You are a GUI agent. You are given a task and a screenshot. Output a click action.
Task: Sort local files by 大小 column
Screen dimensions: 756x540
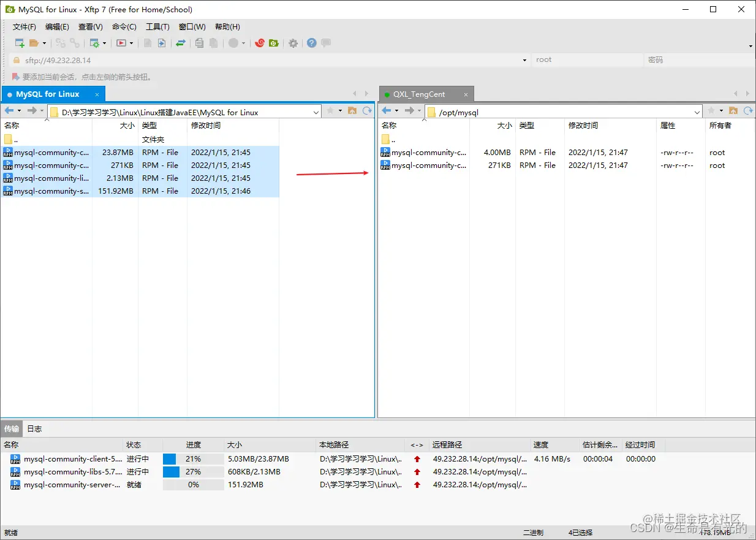[115, 125]
